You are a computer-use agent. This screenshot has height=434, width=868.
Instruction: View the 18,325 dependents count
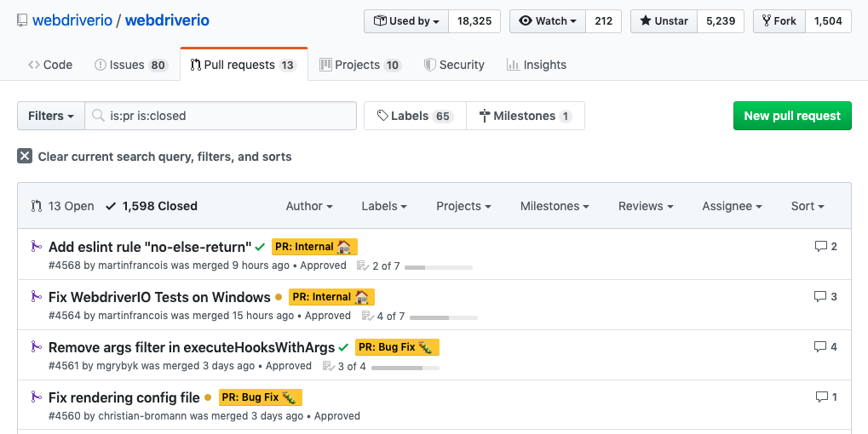click(474, 21)
